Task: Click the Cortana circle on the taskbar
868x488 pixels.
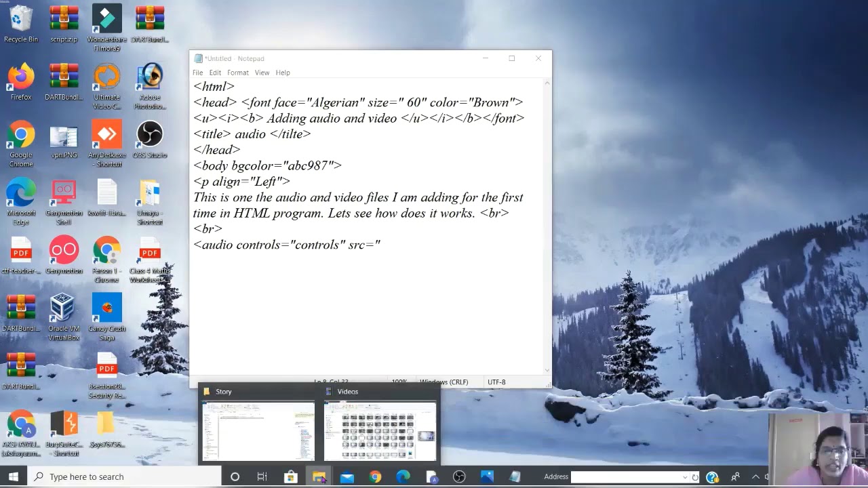Action: point(235,476)
